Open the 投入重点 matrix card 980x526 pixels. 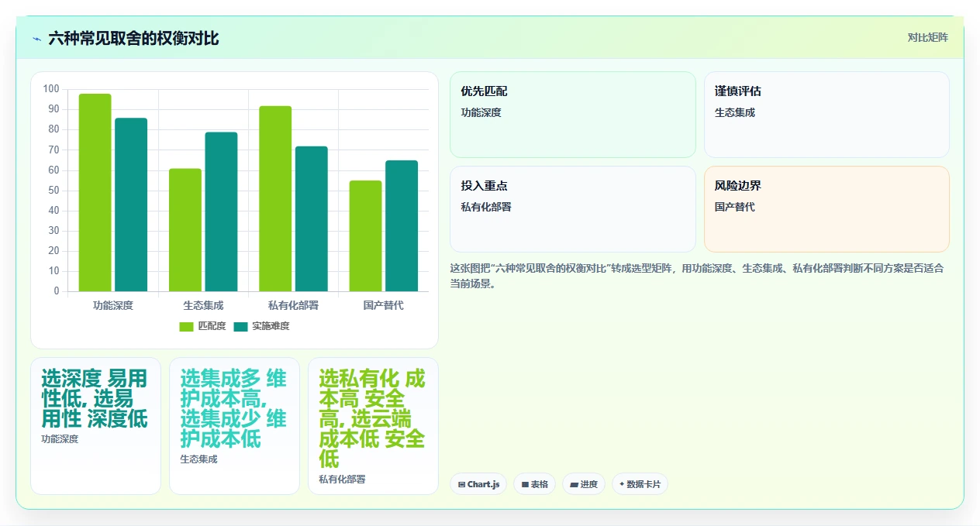coord(572,209)
